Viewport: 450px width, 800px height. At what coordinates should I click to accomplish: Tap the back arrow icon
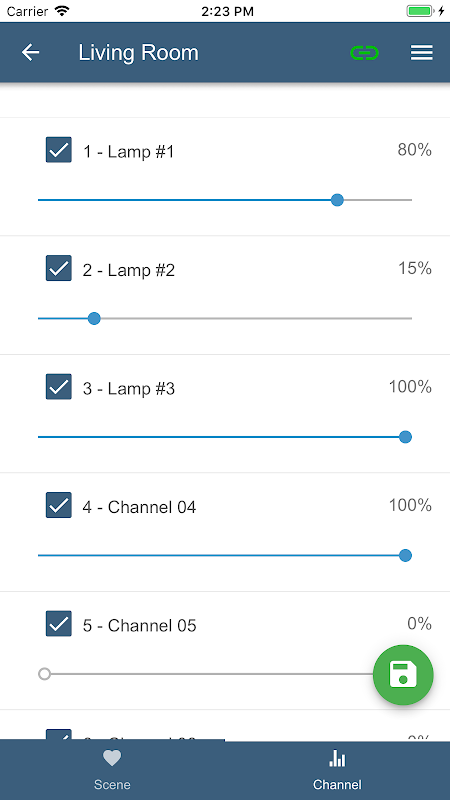point(30,52)
